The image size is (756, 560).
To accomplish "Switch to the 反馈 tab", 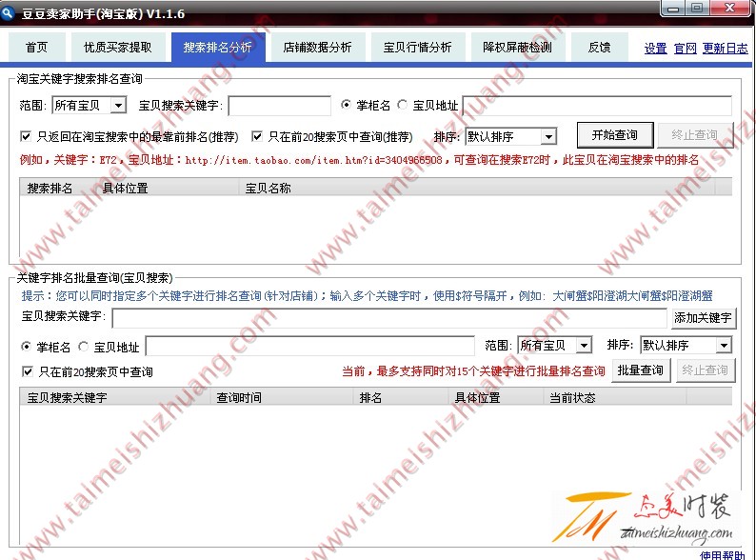I will tap(599, 48).
